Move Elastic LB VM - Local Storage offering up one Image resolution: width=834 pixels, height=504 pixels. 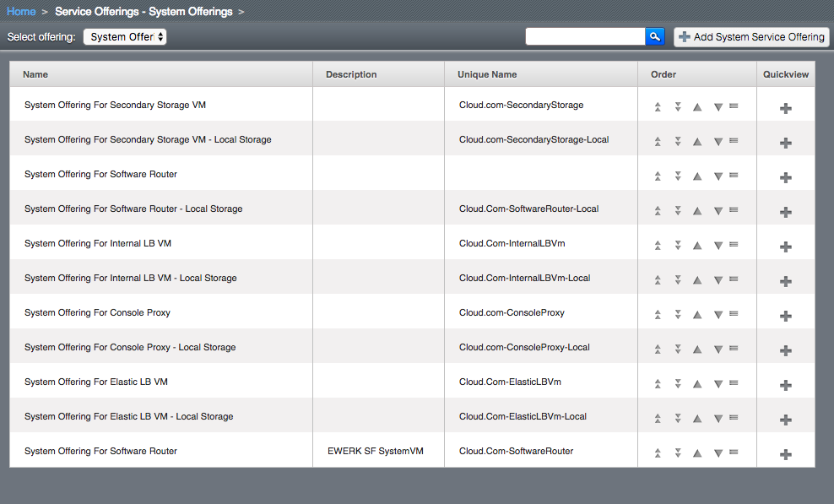697,419
